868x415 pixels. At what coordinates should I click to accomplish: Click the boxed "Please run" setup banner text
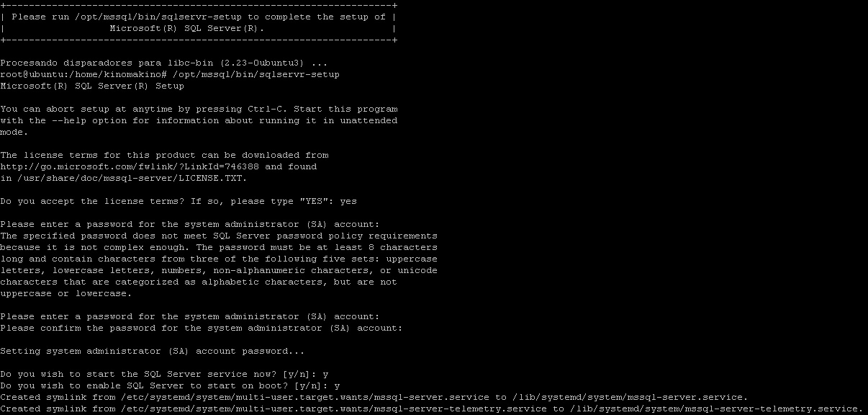(199, 22)
